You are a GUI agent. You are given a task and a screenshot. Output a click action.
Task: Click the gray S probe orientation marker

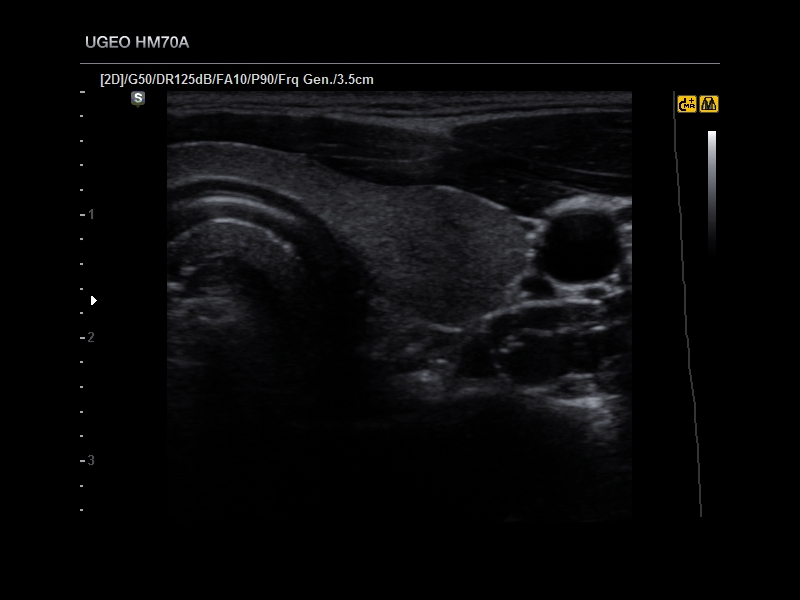click(x=138, y=98)
